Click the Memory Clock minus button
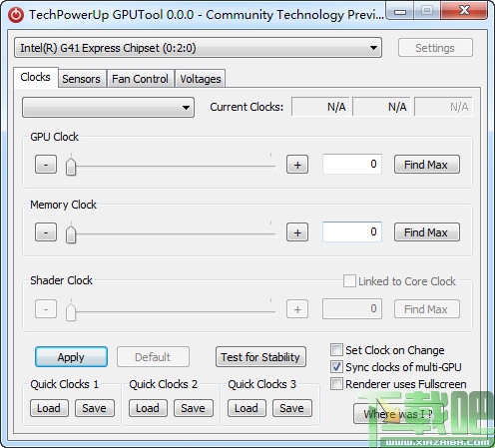 coord(46,232)
